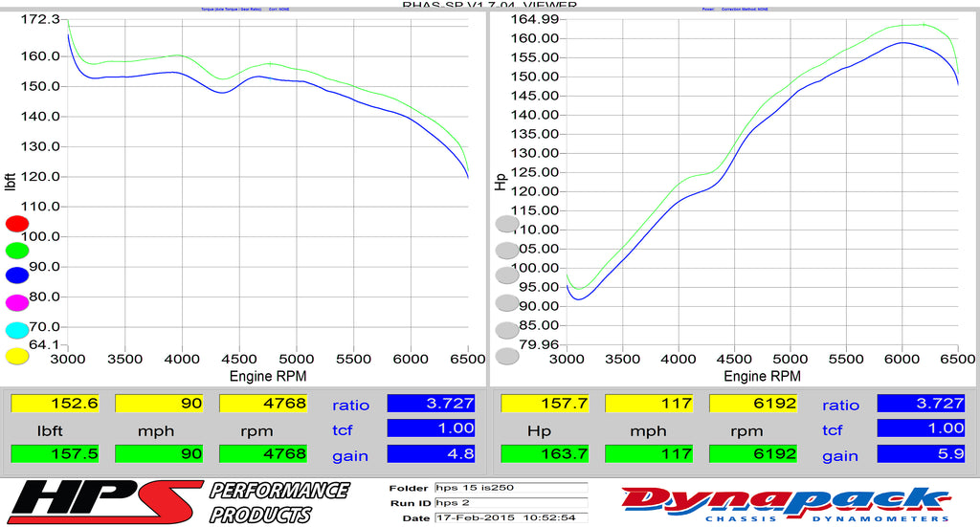Viewport: 980px width, 527px height.
Task: Select the magenta run selector circle
Action: [17, 303]
